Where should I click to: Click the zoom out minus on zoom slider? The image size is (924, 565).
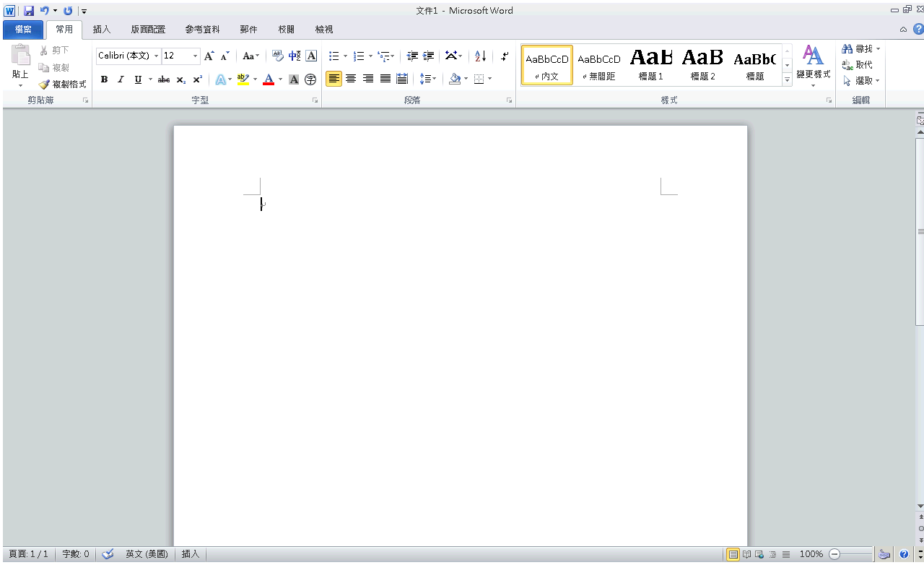pos(834,554)
